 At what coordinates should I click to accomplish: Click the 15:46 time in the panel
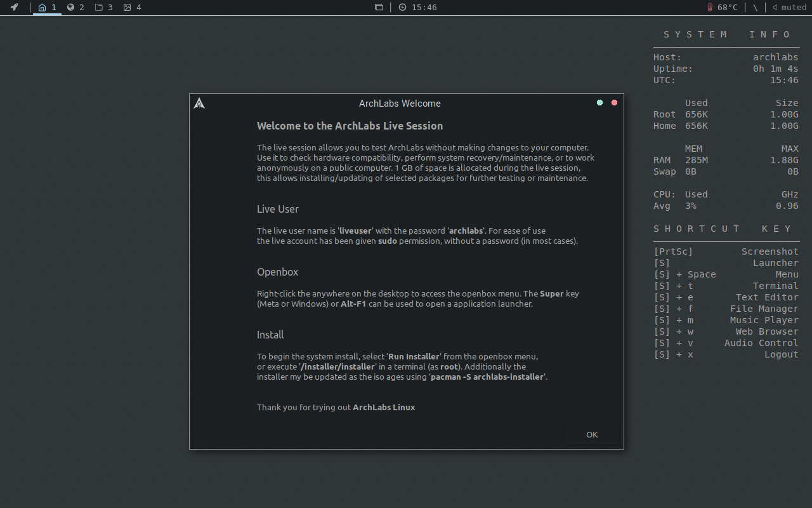424,8
